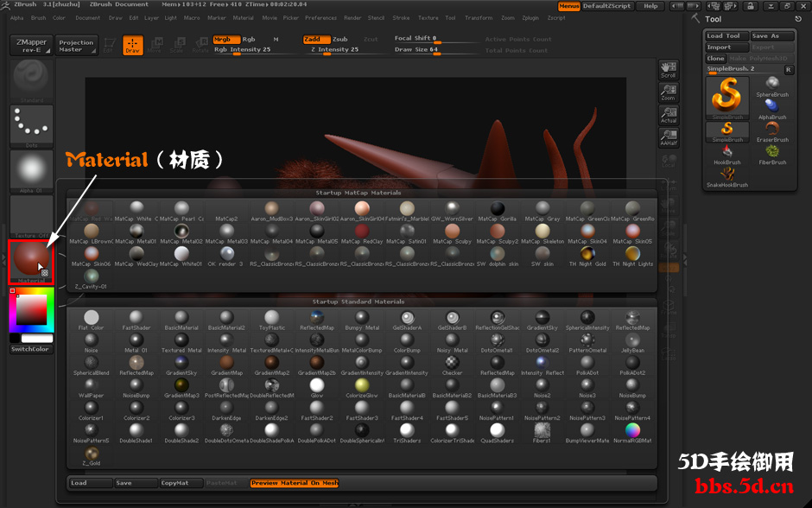The image size is (812, 508).
Task: Click the Draw Size slider
Action: (435, 50)
